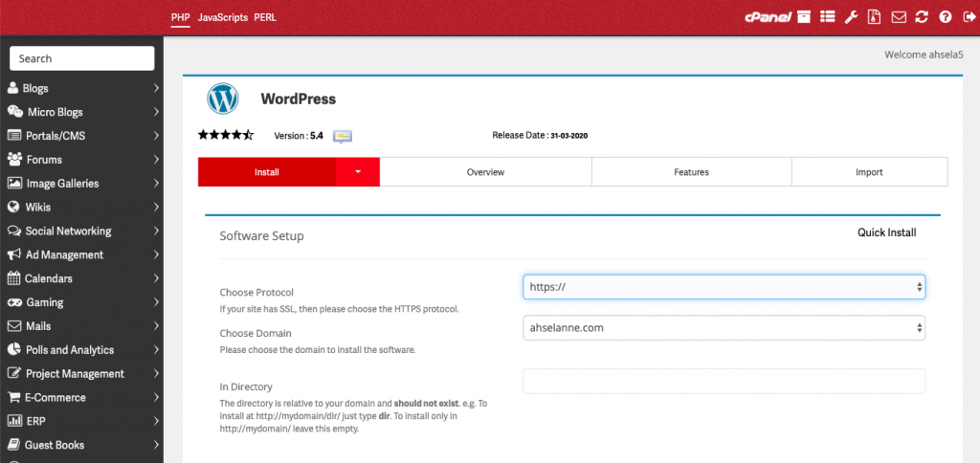Expand the Calendars category chevron

click(156, 278)
